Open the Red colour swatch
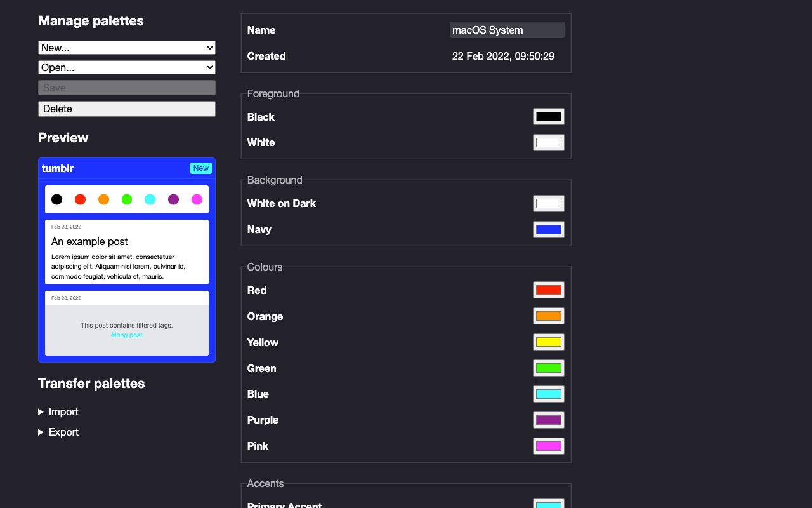Viewport: 812px width, 508px height. click(549, 290)
